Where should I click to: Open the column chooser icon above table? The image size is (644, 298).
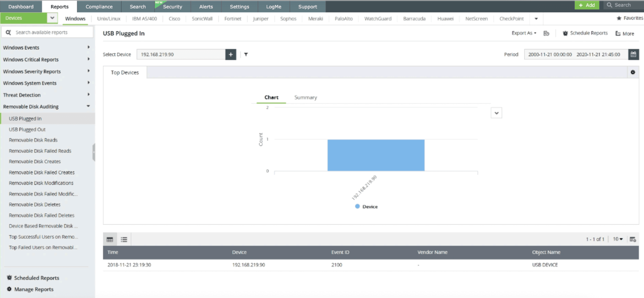[x=633, y=239]
